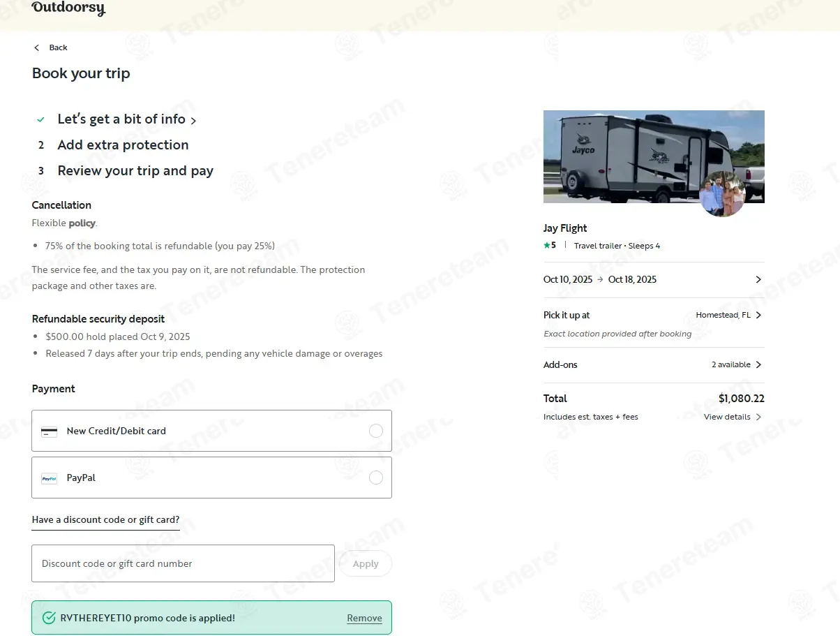Viewport: 840px width, 636px height.
Task: Expand the Add-ons section chevron
Action: 758,364
